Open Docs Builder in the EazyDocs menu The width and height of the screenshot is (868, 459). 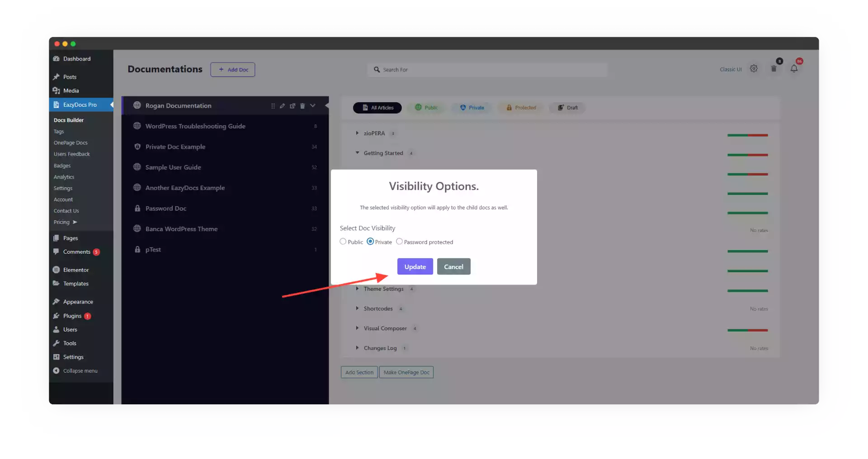pos(68,120)
